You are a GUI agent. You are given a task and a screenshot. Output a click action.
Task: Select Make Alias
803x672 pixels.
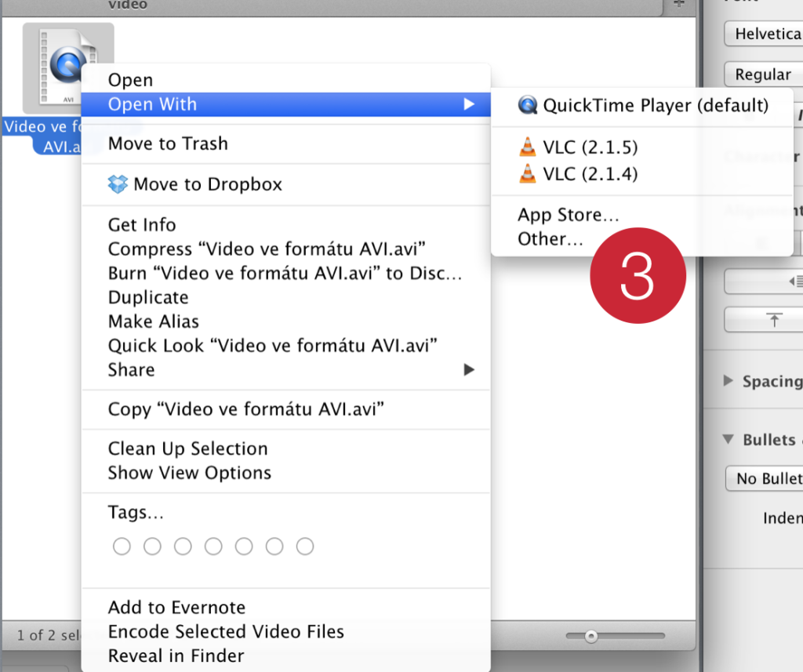click(285, 321)
